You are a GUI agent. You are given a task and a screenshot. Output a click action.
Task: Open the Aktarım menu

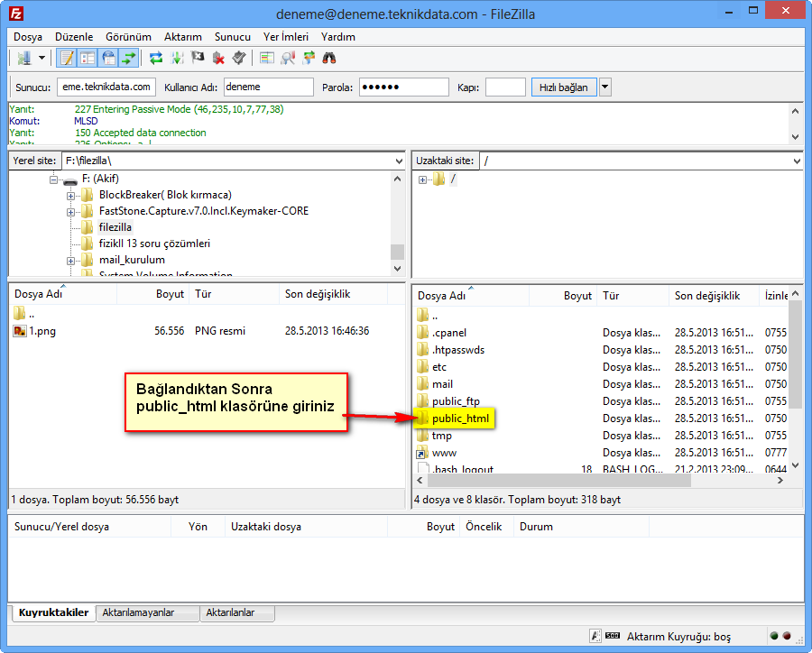click(182, 37)
